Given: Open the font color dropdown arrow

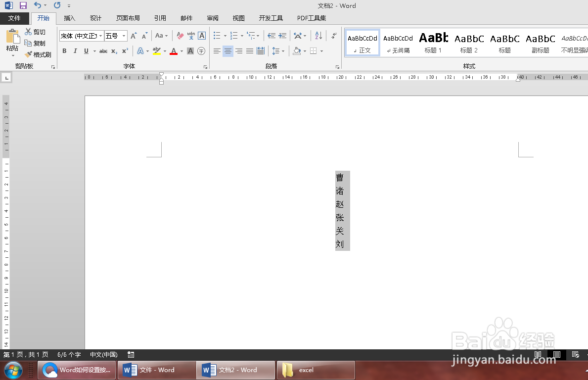Looking at the screenshot, I should [x=182, y=51].
